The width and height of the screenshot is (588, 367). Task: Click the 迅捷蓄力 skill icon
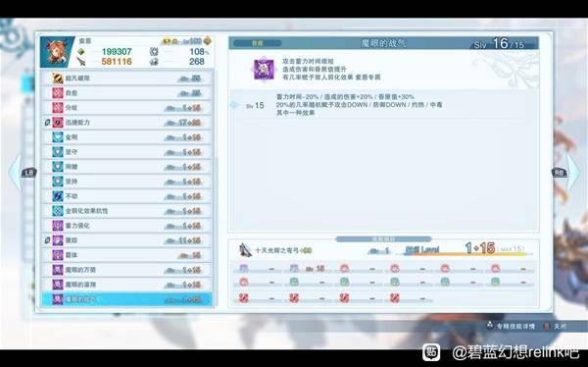[58, 123]
